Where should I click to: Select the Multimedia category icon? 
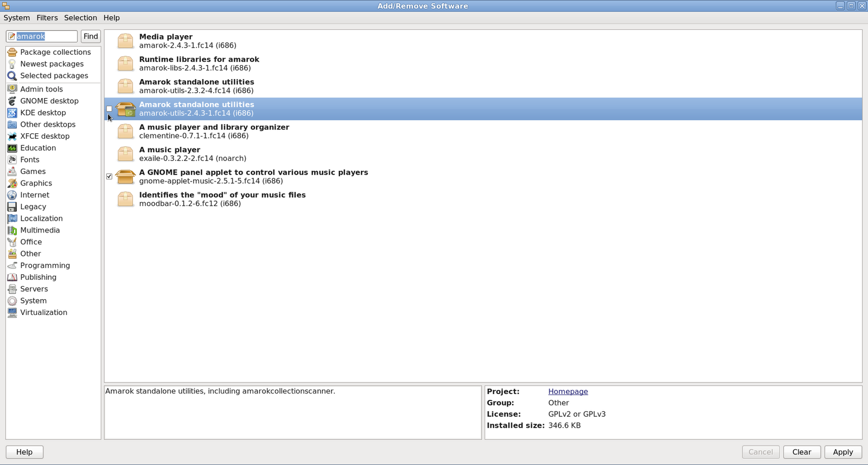12,230
